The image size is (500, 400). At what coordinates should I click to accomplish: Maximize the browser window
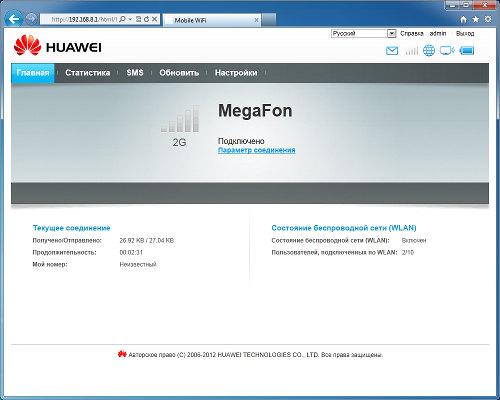point(466,5)
